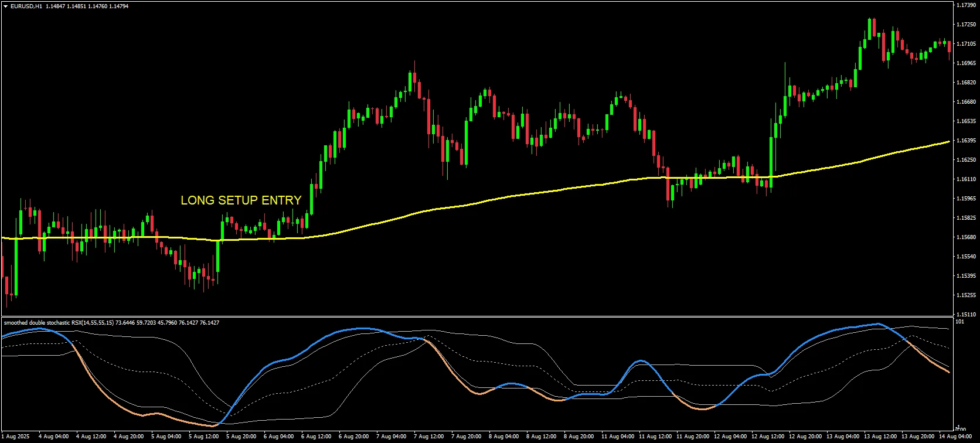Click the 13 Aug 12:00 time label

880,437
